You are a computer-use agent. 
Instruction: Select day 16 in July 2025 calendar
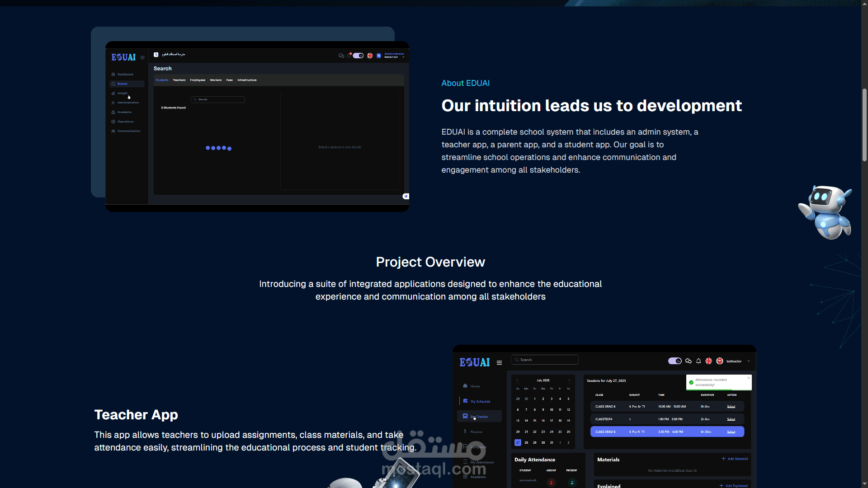pyautogui.click(x=543, y=421)
